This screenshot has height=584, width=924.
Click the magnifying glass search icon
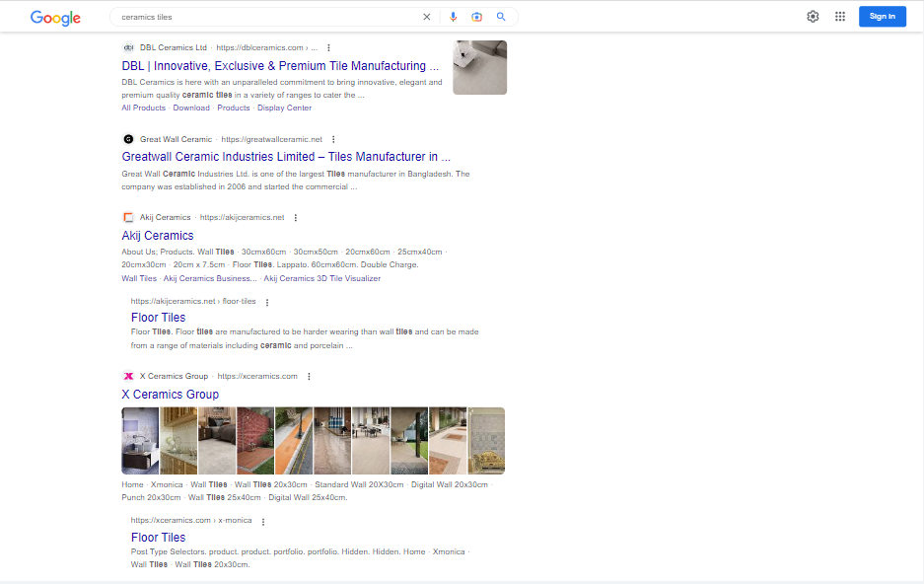point(501,17)
